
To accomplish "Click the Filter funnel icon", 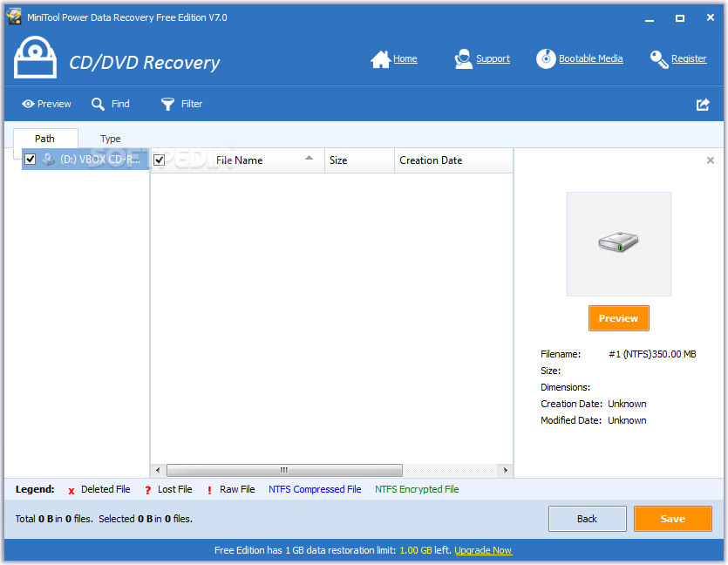I will [x=167, y=105].
